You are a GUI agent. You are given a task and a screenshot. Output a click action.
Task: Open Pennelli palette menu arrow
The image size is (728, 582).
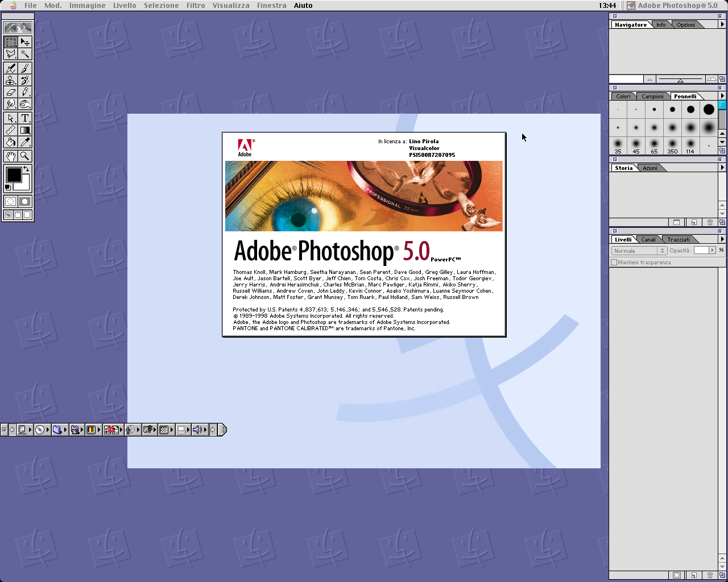pos(722,96)
